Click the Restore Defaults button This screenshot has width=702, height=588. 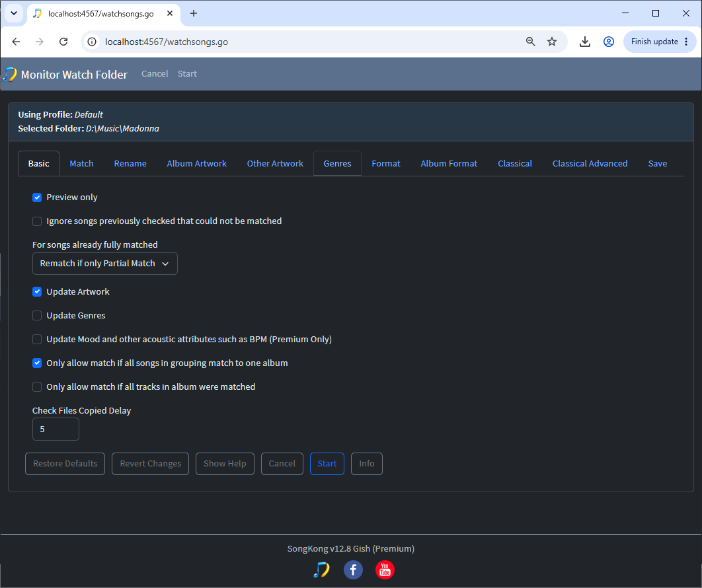coord(65,464)
